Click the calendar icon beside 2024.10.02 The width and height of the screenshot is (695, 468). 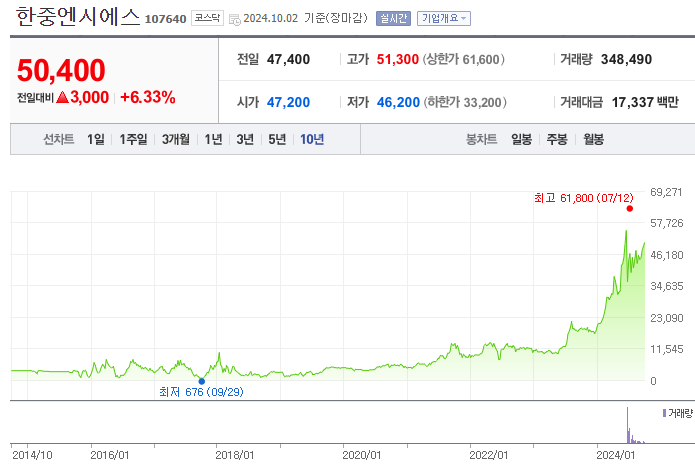234,19
